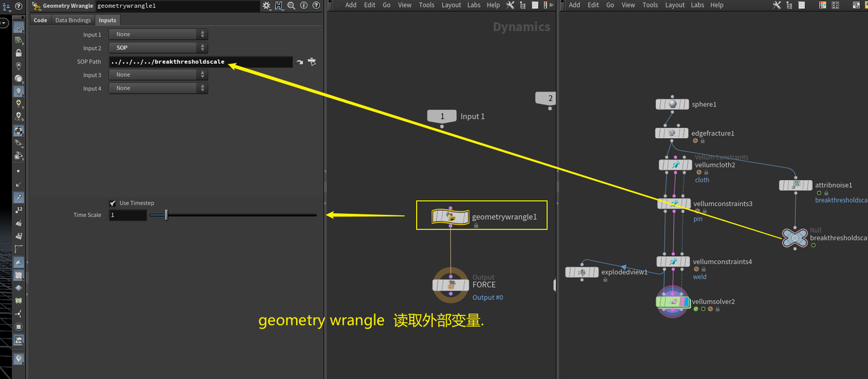This screenshot has height=379, width=868.
Task: Open the Input 4 dropdown
Action: coord(158,88)
